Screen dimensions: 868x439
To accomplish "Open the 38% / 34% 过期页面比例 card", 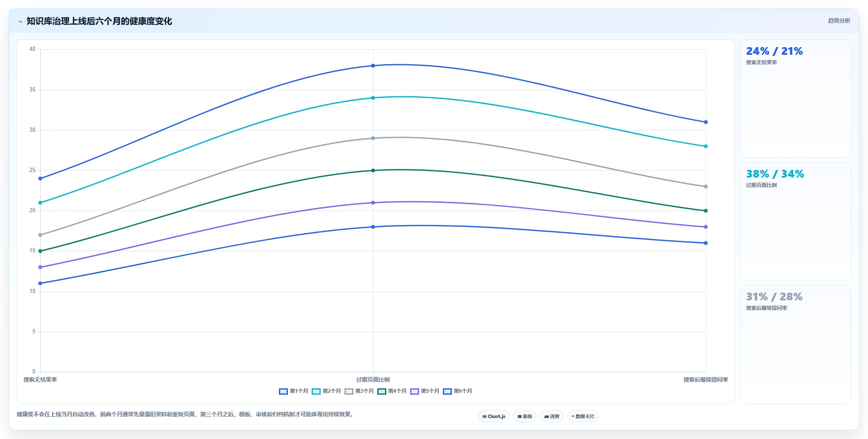I will pyautogui.click(x=795, y=222).
